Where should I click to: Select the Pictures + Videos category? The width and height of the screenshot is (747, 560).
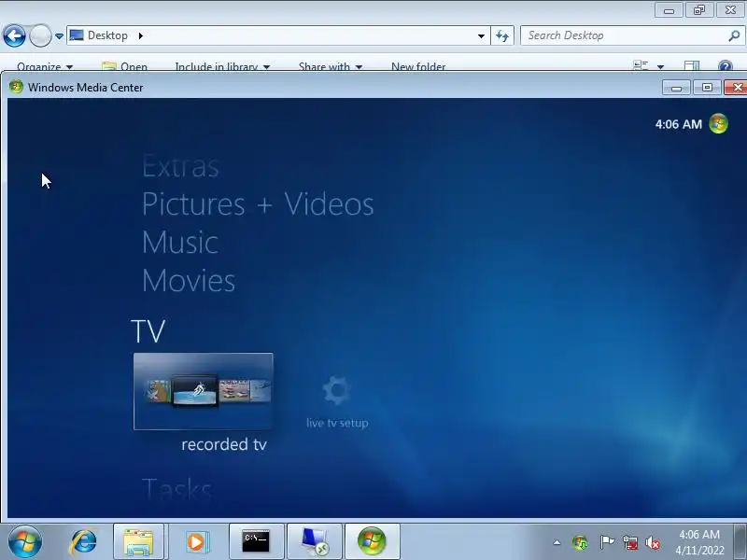pyautogui.click(x=258, y=204)
